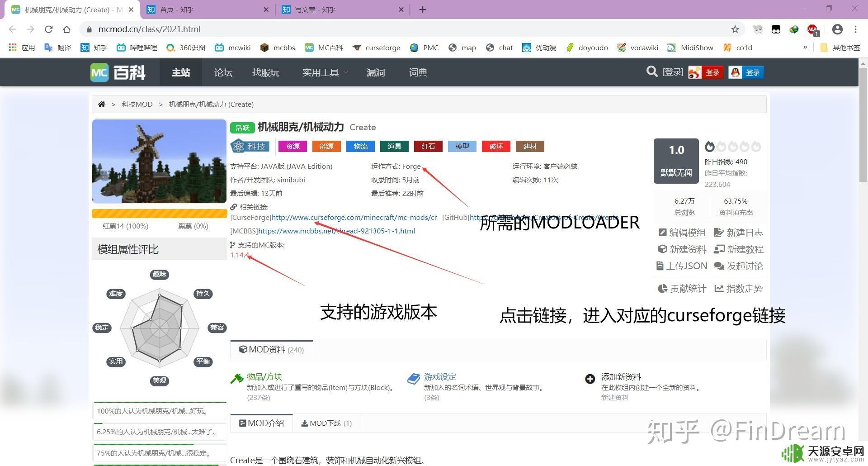Click the orange red-vote progress bar
This screenshot has height=466, width=868.
(x=159, y=214)
